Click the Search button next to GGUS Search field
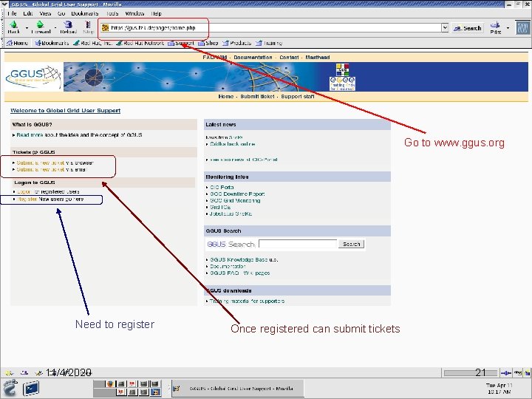 [x=351, y=244]
